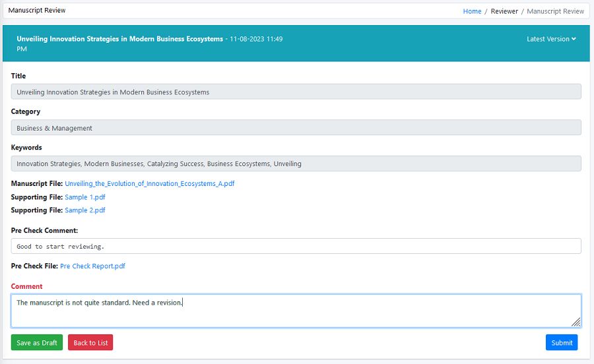Open the Pre Check Report.pdf link

click(92, 266)
